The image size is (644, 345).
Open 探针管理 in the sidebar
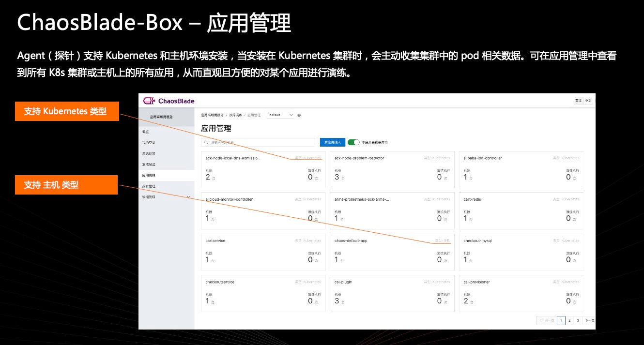point(149,186)
